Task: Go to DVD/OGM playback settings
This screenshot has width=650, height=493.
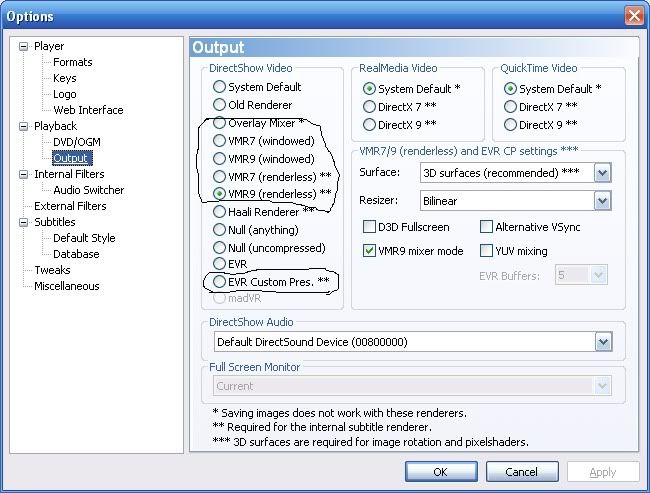Action: [77, 142]
